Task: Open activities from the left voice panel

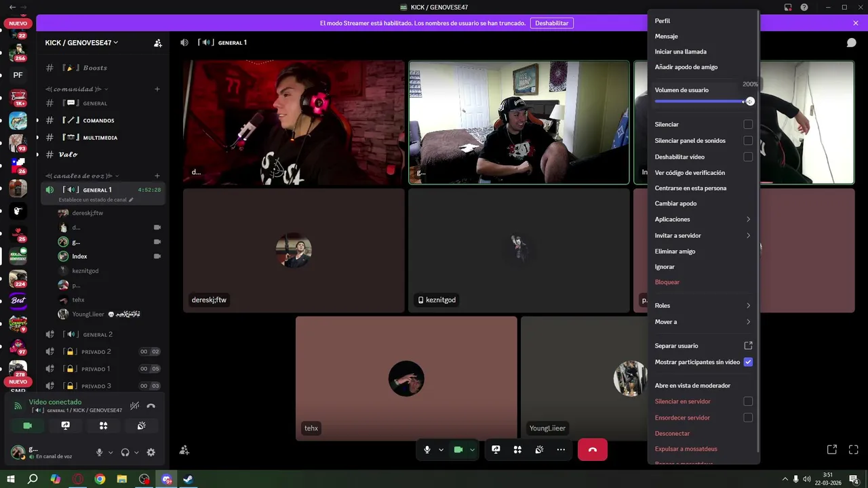Action: (x=103, y=426)
